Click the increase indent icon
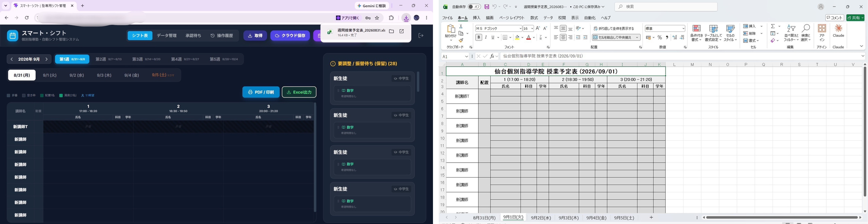The height and width of the screenshot is (224, 868). 585,37
